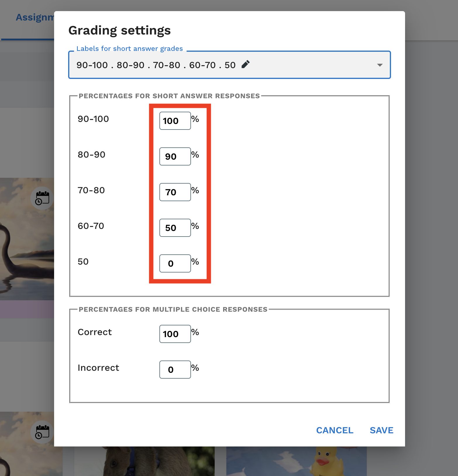Edit the Correct percentage field
Image resolution: width=458 pixels, height=476 pixels.
(x=175, y=334)
